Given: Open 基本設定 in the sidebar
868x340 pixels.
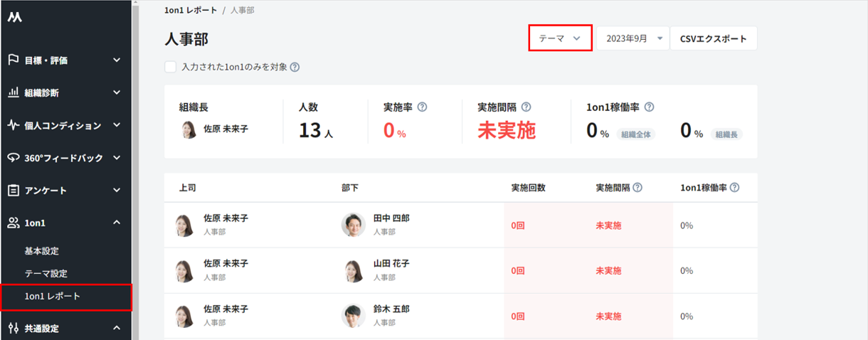Looking at the screenshot, I should coord(41,251).
